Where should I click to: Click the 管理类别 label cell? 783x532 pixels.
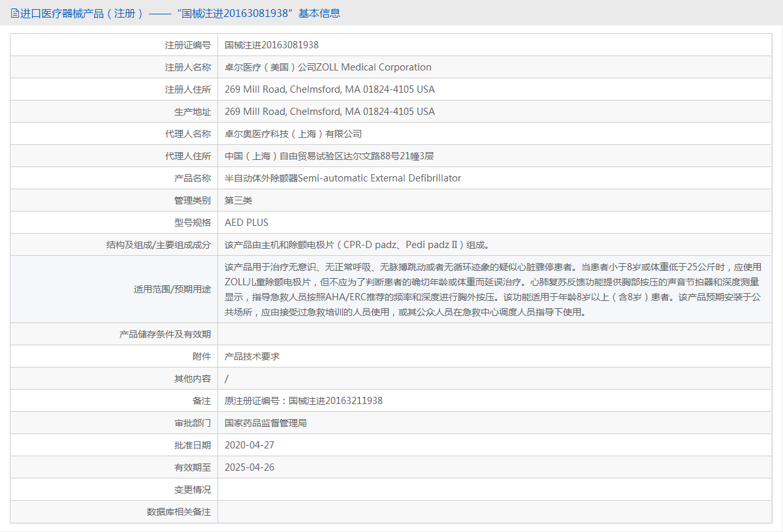[114, 200]
